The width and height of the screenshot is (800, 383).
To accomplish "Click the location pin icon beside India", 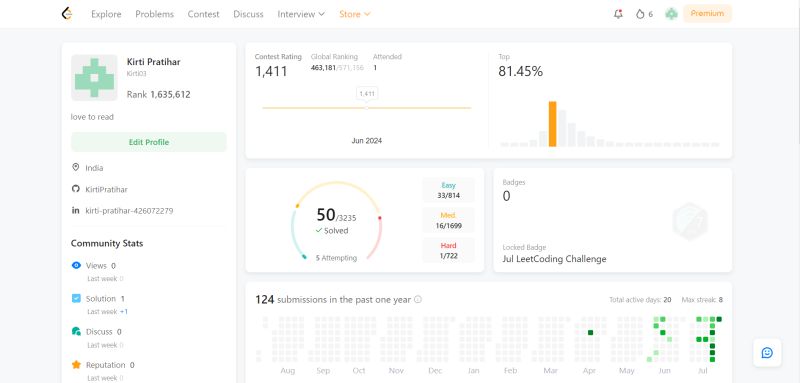I will pos(76,167).
